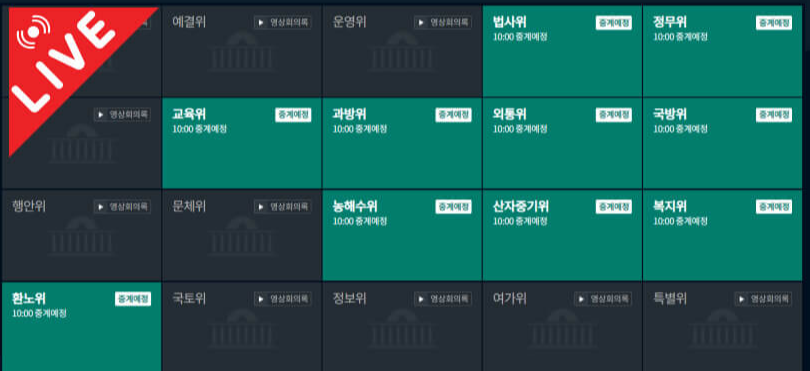Click the 10:00 schedule text under 법사위

520,37
